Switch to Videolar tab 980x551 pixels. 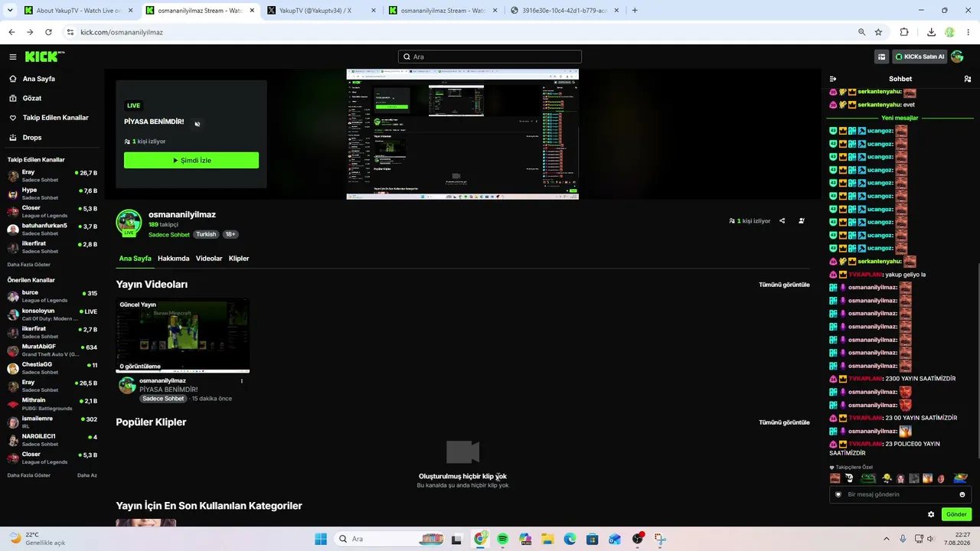click(209, 259)
